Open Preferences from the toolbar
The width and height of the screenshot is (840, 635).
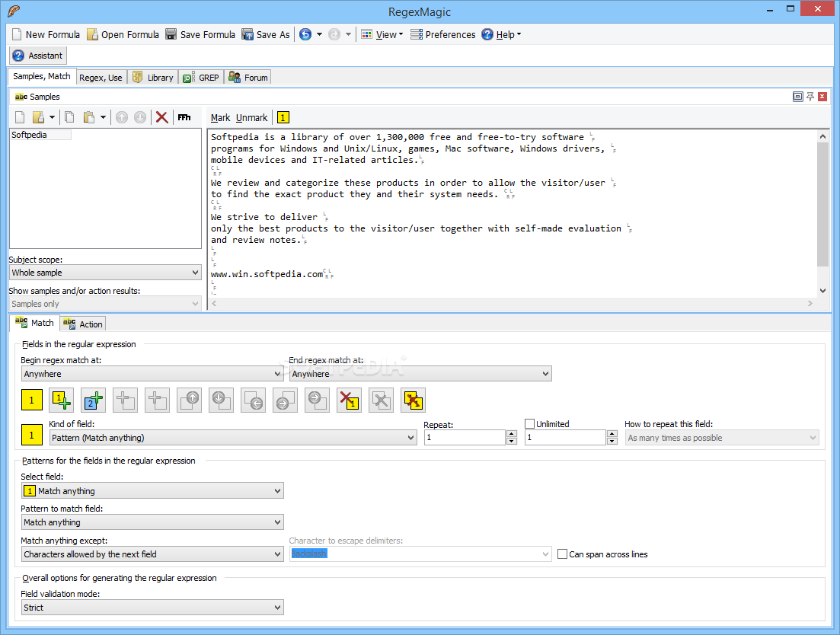(x=443, y=35)
